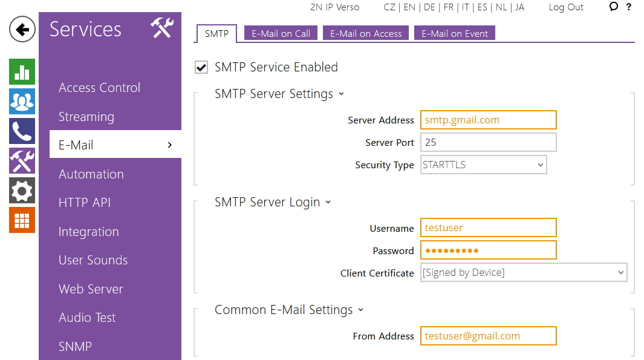644x360 pixels.
Task: Open the Status bar-chart icon
Action: [22, 72]
